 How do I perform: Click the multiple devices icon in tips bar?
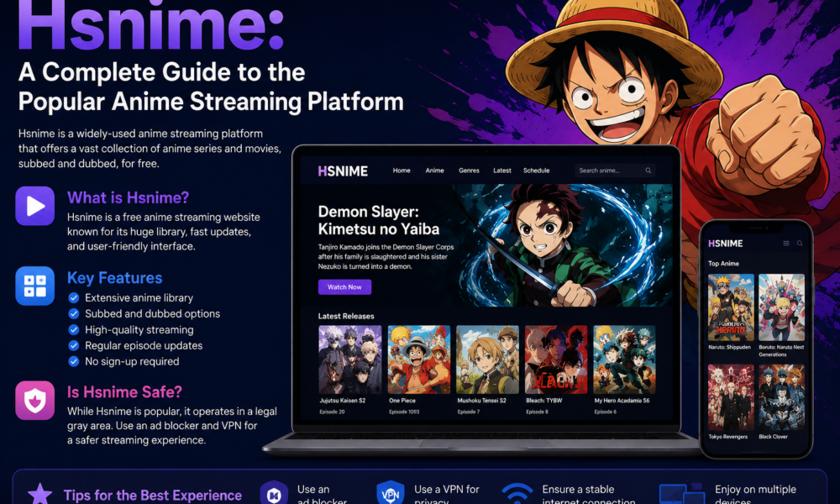click(681, 493)
